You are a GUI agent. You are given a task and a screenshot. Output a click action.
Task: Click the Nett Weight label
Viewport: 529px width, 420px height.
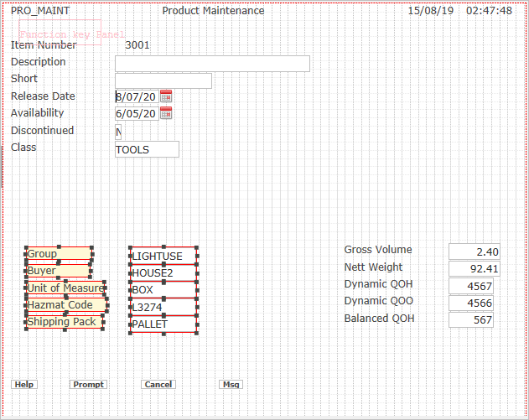tap(373, 267)
